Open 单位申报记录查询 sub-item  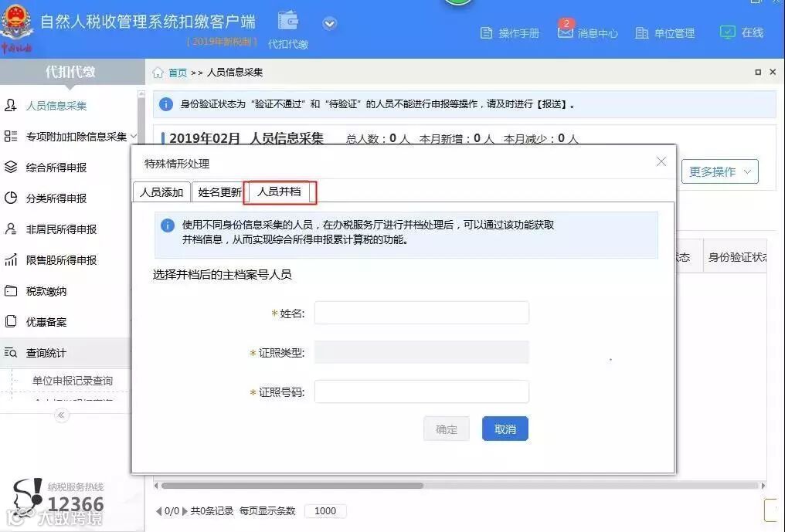(x=73, y=381)
